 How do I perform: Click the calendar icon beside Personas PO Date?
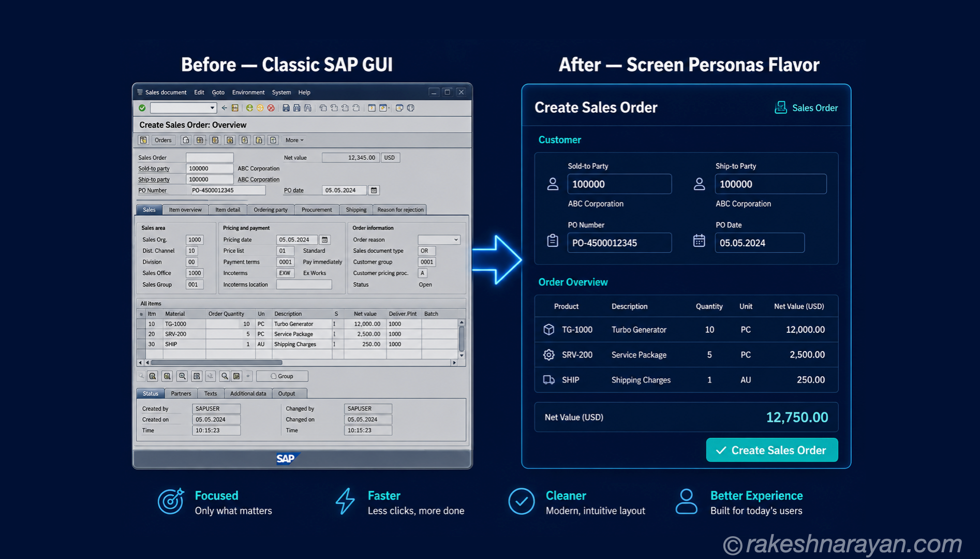[699, 241]
